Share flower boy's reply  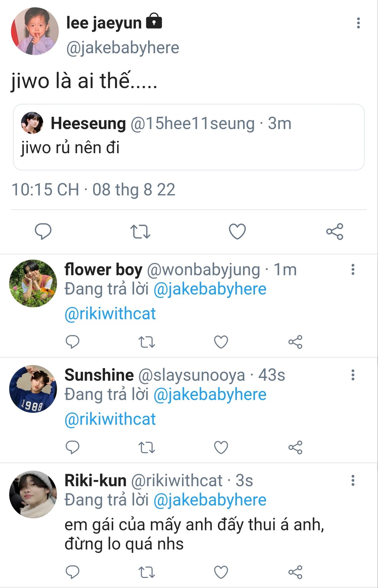tap(295, 342)
